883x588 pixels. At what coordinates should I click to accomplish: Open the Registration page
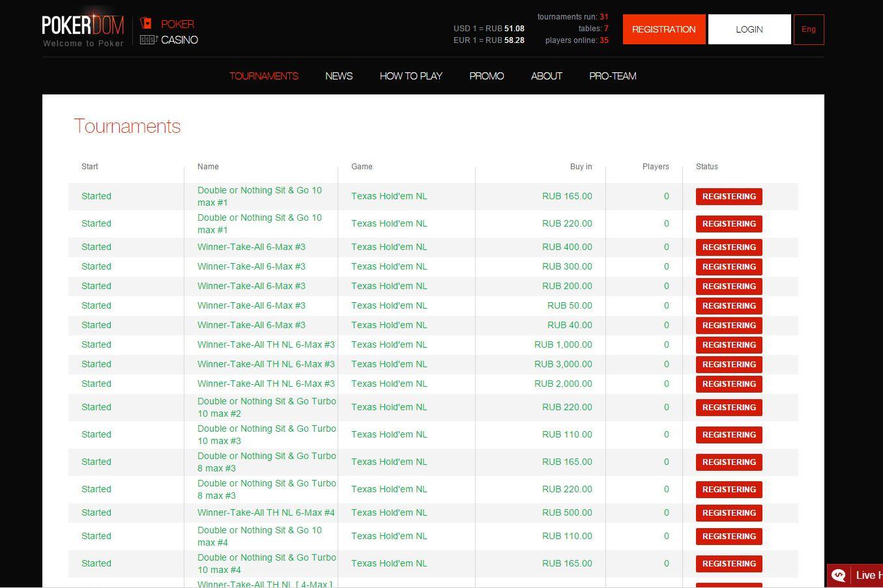click(663, 29)
